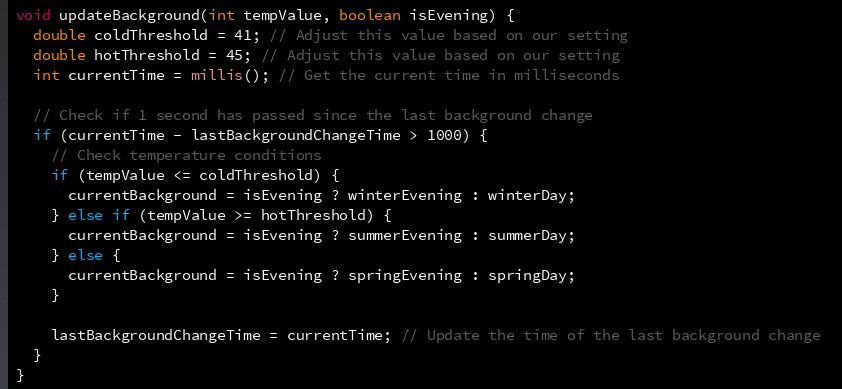Click lastBackgroundChangeTime inside the if condition
The height and width of the screenshot is (389, 842).
coord(295,135)
